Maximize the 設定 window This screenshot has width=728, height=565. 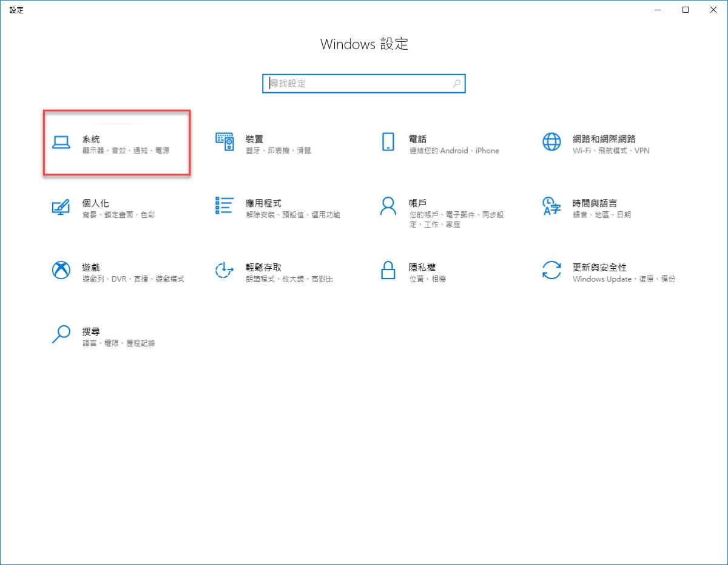coord(686,10)
